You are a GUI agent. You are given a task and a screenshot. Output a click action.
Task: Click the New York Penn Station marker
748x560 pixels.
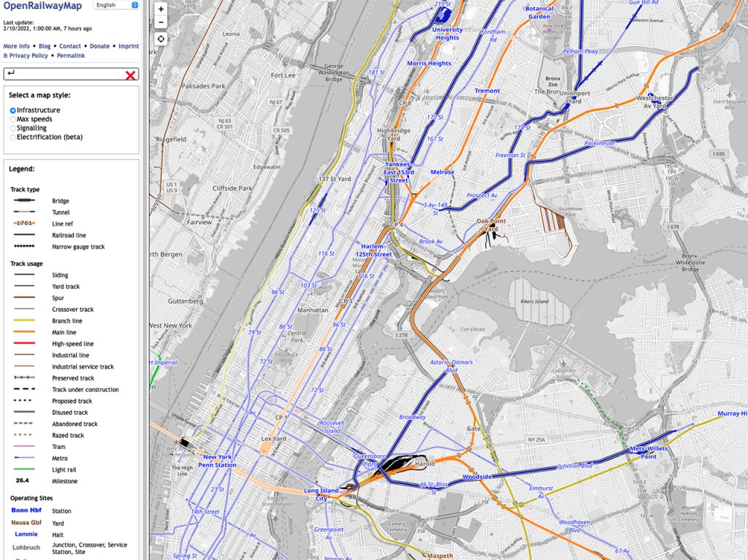(x=215, y=461)
